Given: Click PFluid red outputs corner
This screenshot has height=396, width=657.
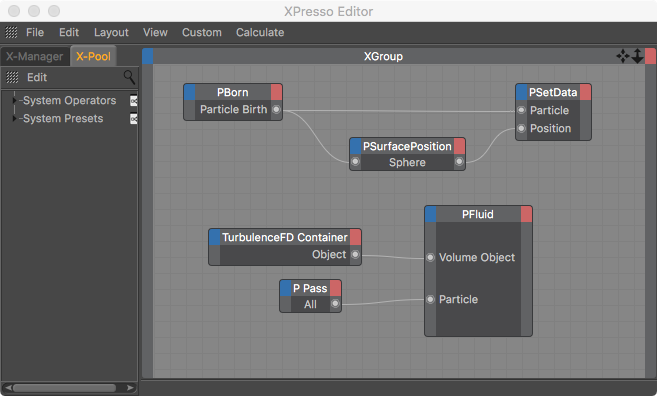Looking at the screenshot, I should point(526,214).
